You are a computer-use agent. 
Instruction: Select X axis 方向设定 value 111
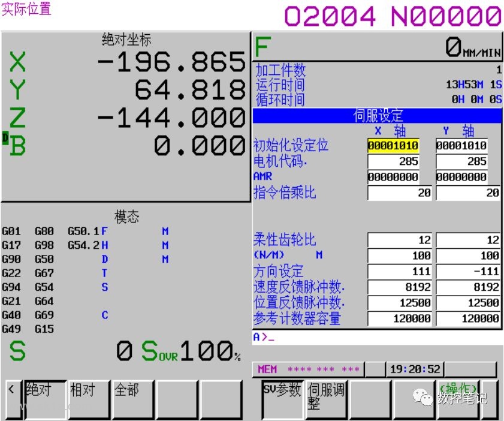(x=400, y=272)
